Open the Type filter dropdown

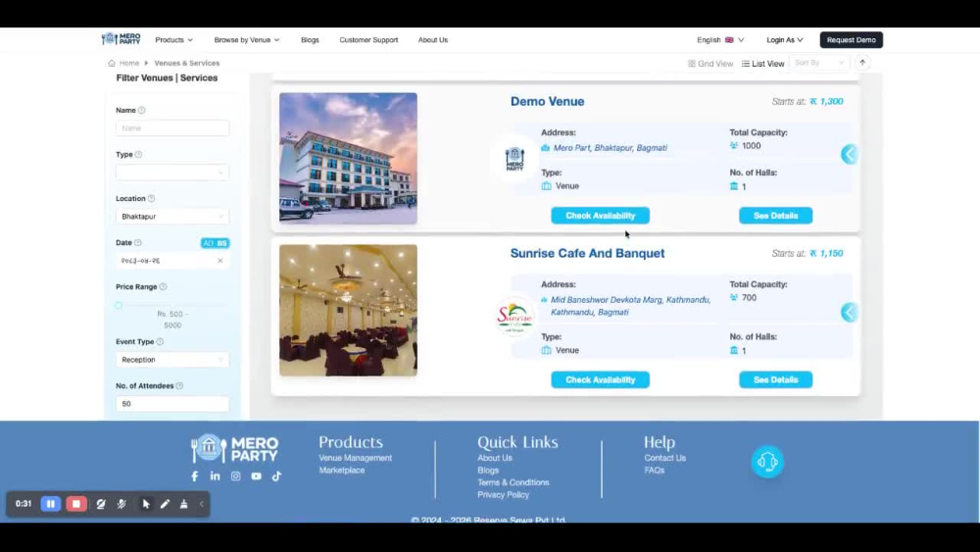(172, 173)
